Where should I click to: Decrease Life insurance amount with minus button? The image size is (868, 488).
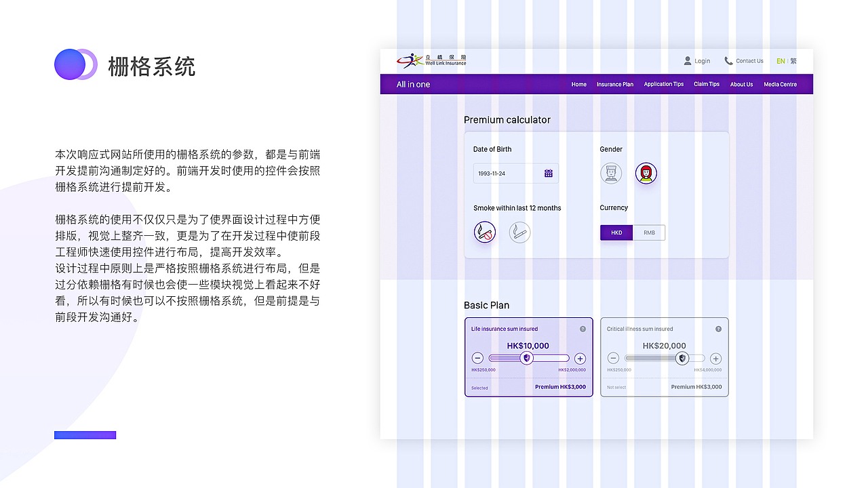click(x=477, y=359)
